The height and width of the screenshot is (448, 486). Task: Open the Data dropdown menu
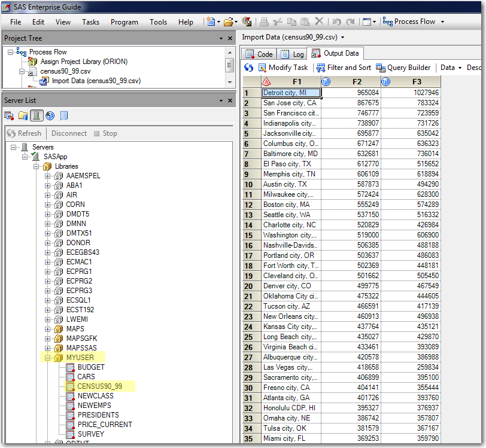tap(451, 68)
